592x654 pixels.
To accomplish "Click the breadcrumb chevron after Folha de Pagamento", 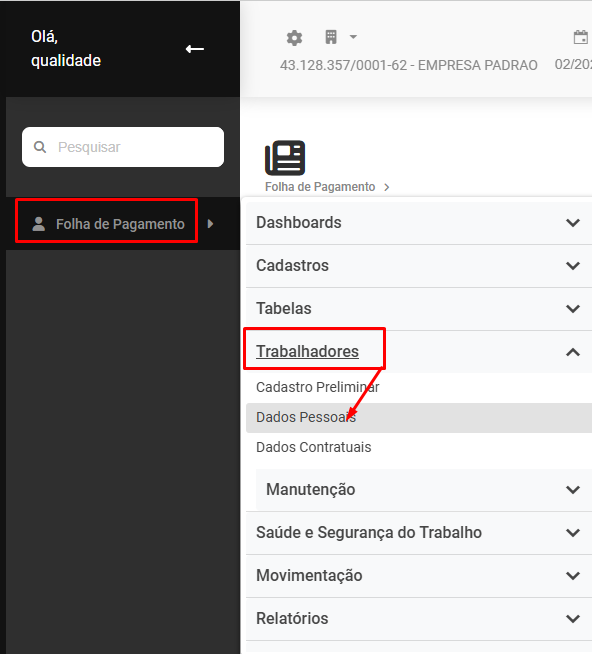I will point(387,187).
